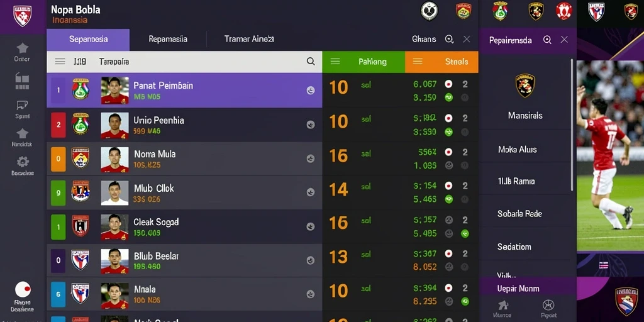
Task: Toggle the red record button in Noma Mula row
Action: pos(448,152)
